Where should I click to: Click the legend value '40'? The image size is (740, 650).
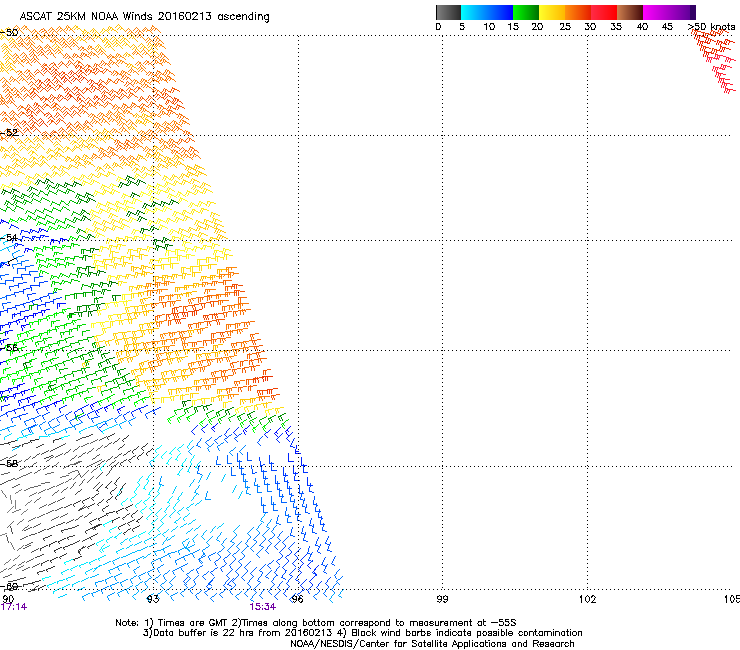click(x=642, y=27)
